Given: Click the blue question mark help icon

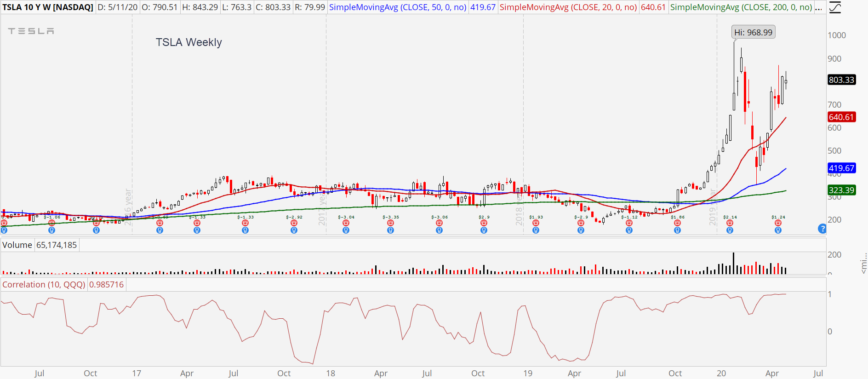Looking at the screenshot, I should pos(822,229).
